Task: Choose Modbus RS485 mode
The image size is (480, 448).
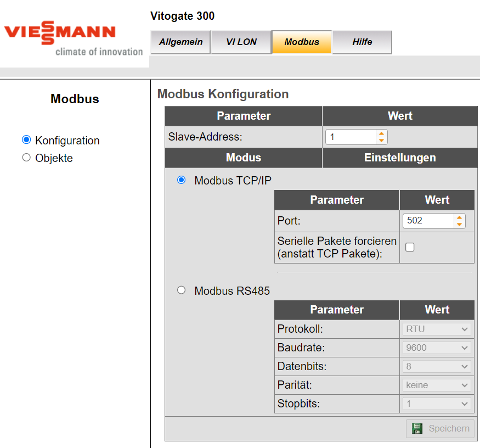Action: 181,290
